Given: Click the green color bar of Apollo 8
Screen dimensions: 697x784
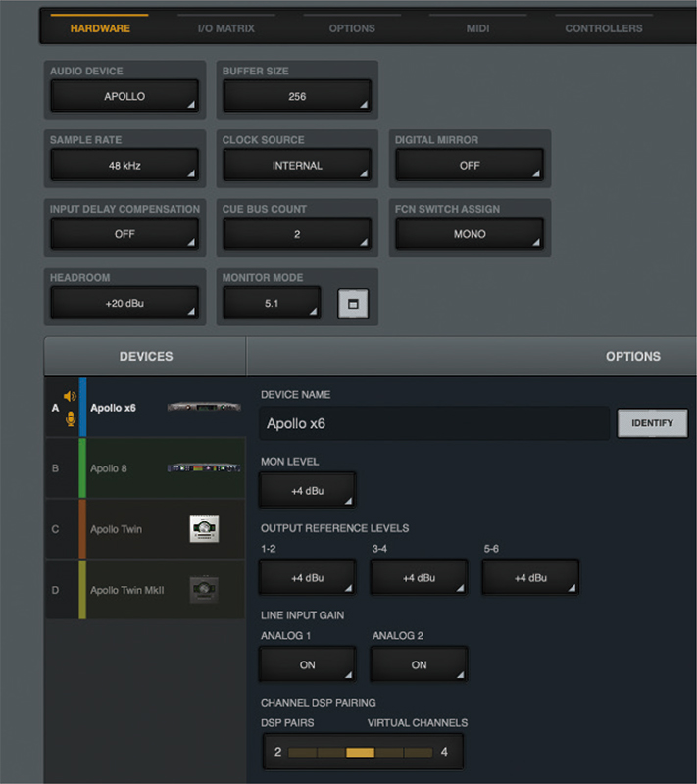Looking at the screenshot, I should pyautogui.click(x=82, y=468).
